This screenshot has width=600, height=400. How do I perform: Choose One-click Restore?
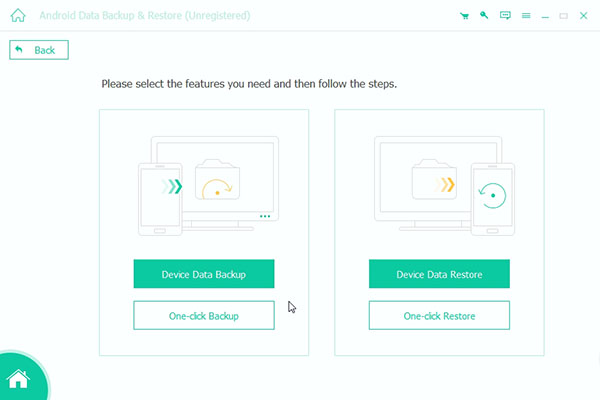[x=439, y=315]
